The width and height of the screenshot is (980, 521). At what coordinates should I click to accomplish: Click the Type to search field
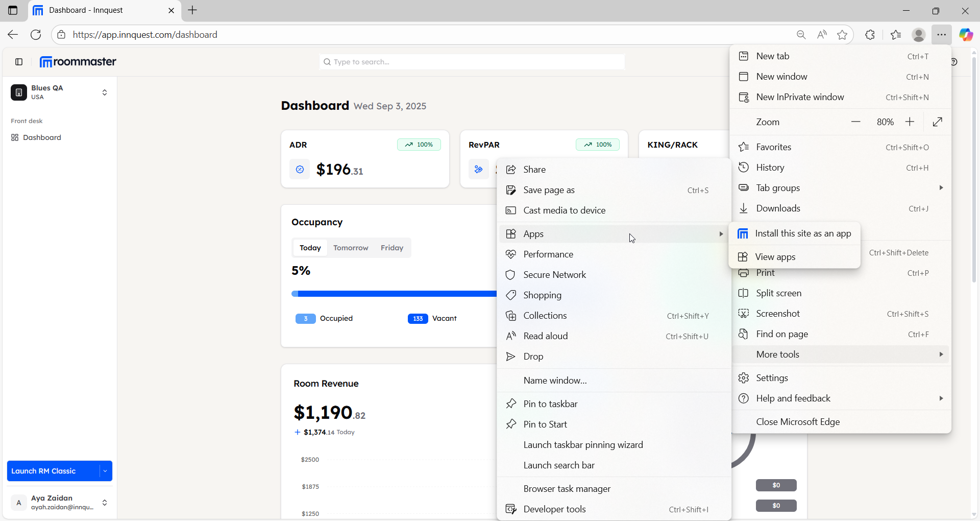pyautogui.click(x=472, y=62)
